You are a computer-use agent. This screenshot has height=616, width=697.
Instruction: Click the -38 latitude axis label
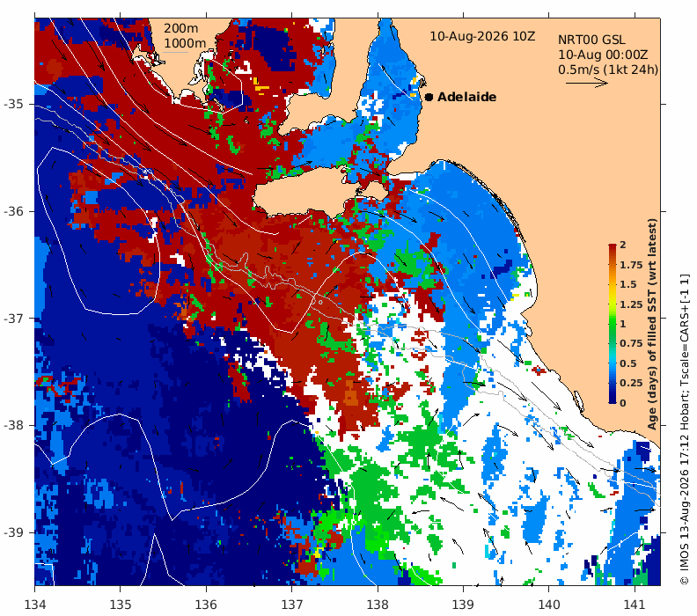pyautogui.click(x=13, y=425)
